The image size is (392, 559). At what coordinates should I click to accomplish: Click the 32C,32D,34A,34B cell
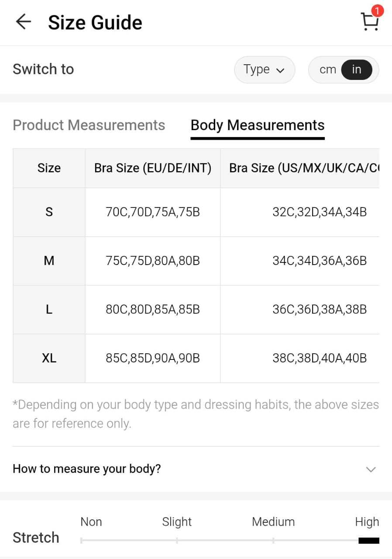(319, 212)
